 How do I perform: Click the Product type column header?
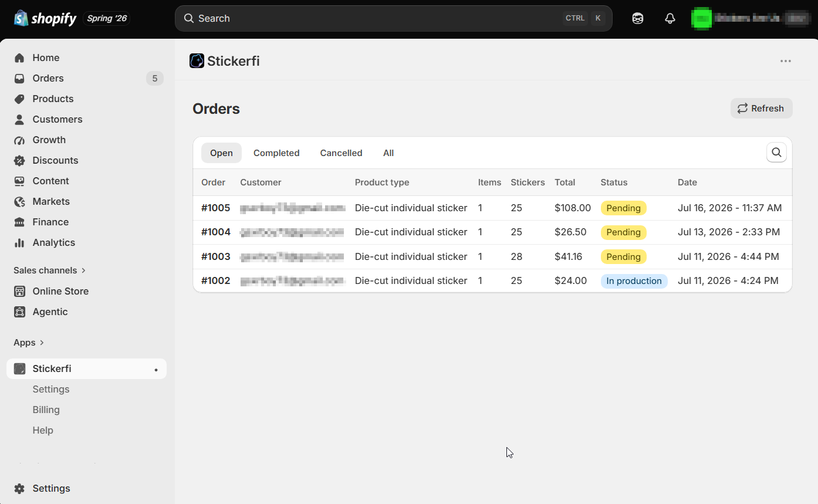tap(382, 182)
